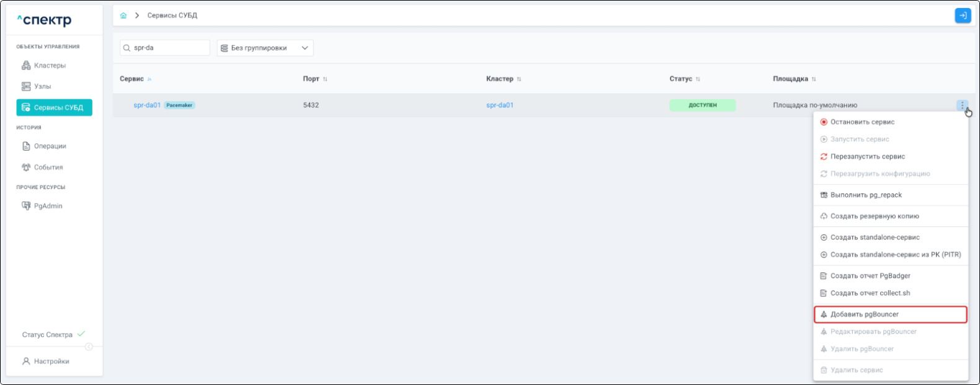This screenshot has height=385, width=980.
Task: Select Добавить pgBouncer from context menu
Action: tap(864, 314)
